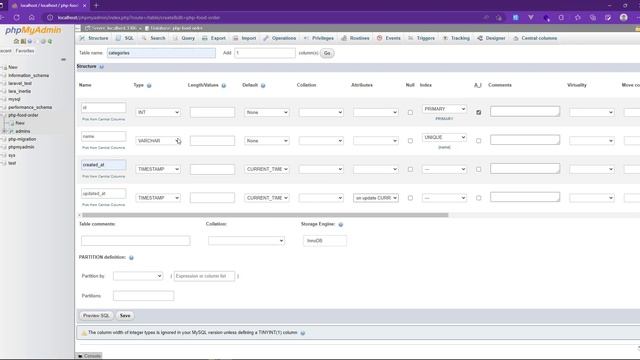Open the Designer tab
This screenshot has height=360, width=640.
(491, 38)
